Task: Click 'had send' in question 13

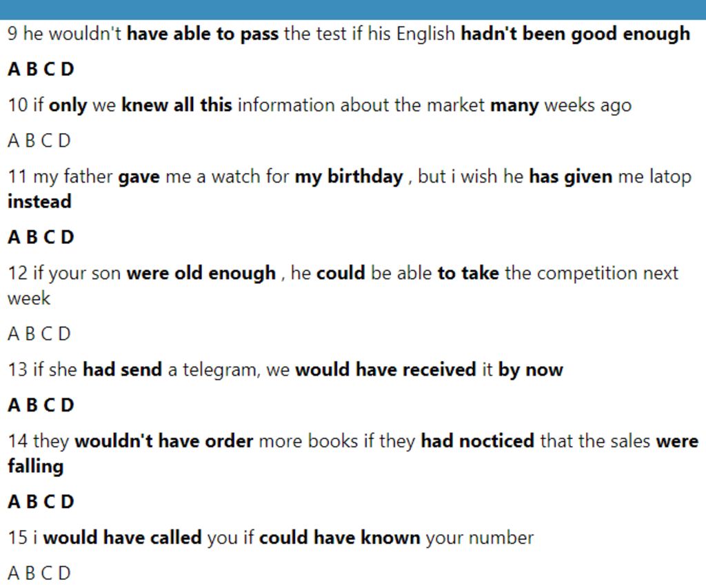Action: [123, 369]
